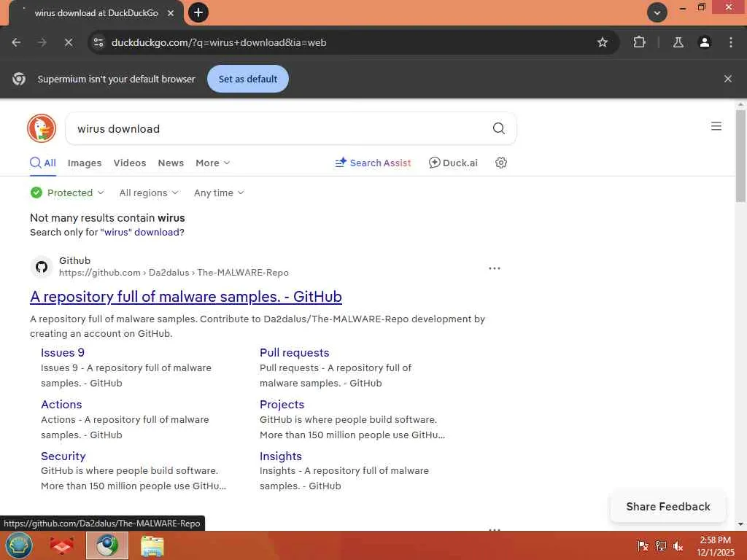Image resolution: width=747 pixels, height=560 pixels.
Task: Select the All results tab
Action: pos(43,163)
